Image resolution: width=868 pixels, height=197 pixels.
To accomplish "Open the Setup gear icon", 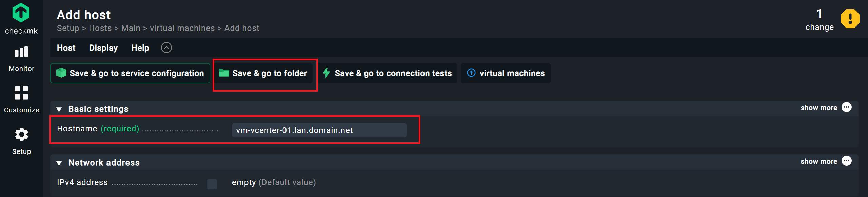I will point(21,135).
